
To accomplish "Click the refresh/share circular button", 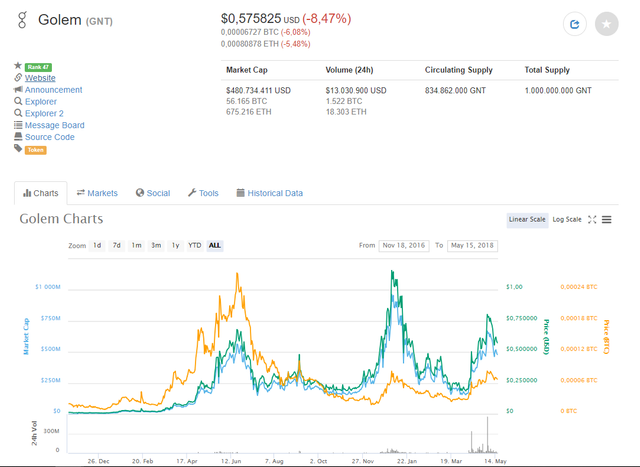I will [x=575, y=24].
